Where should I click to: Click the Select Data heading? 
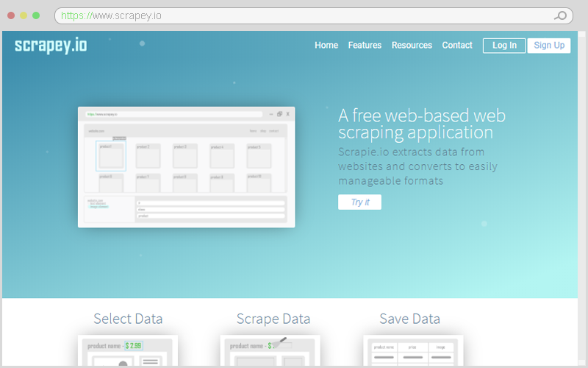tap(128, 319)
